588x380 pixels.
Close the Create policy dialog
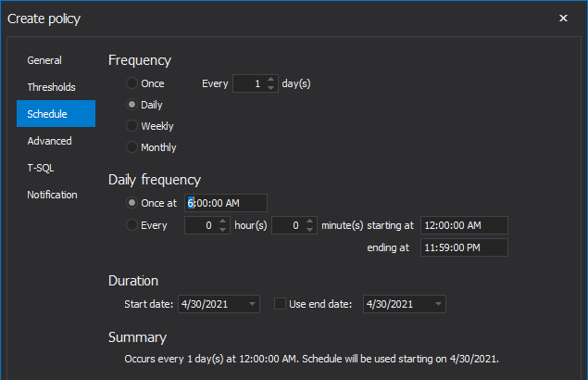563,18
